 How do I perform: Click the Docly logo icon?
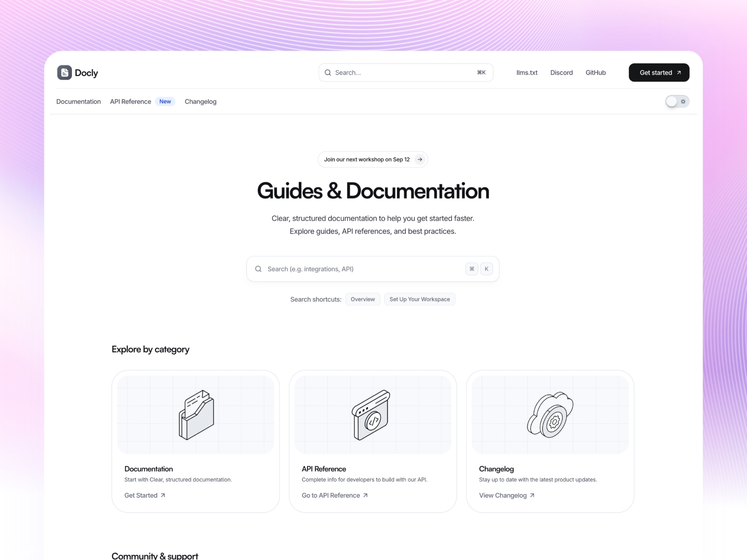pos(64,72)
